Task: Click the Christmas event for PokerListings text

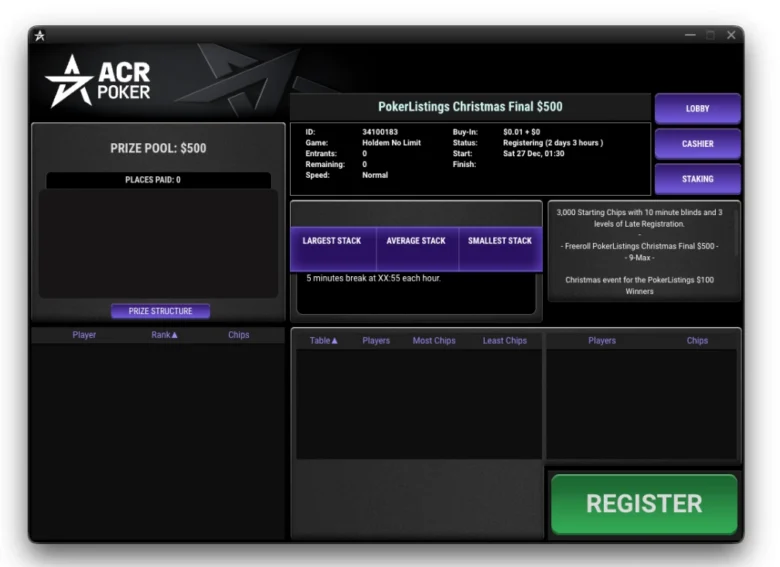Action: [x=639, y=285]
